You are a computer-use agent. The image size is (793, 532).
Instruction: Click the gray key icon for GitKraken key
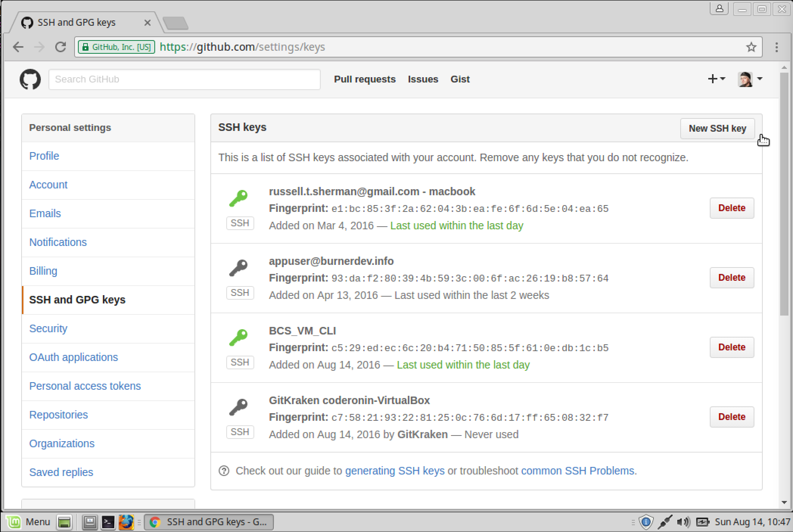(x=238, y=408)
